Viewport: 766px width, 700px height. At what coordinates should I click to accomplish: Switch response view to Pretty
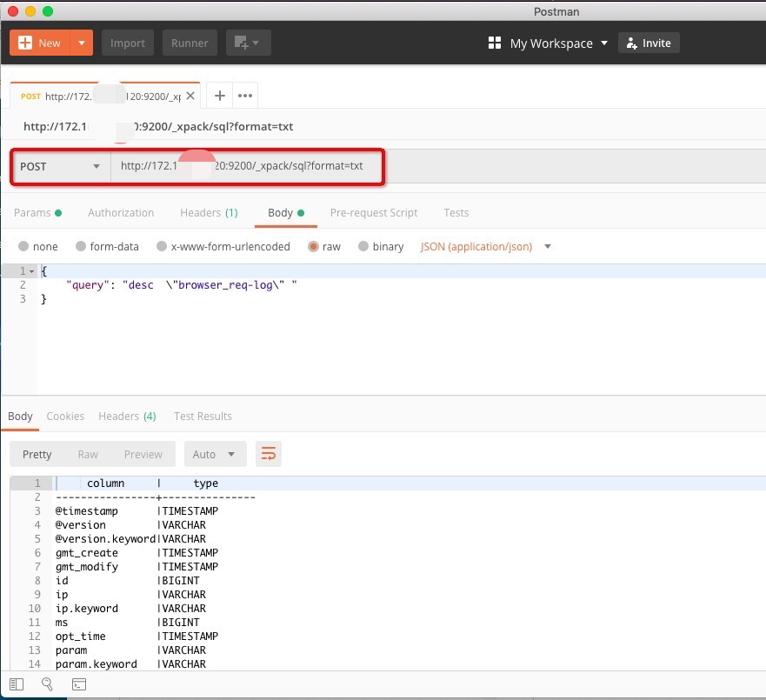pyautogui.click(x=37, y=454)
